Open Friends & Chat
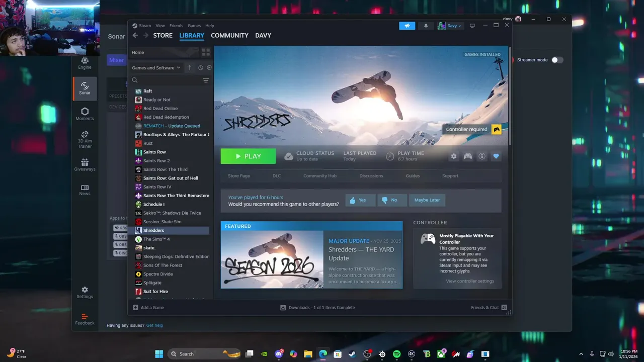This screenshot has height=362, width=644. [489, 308]
